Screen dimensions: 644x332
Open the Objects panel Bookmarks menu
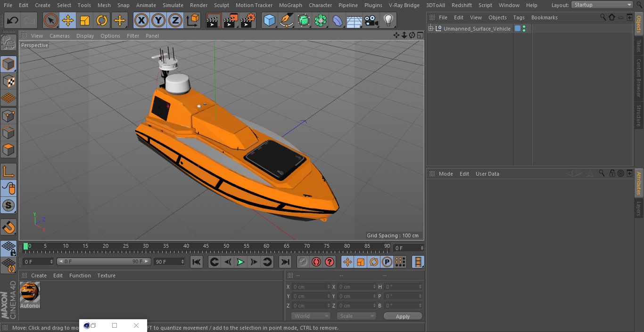[x=544, y=17]
